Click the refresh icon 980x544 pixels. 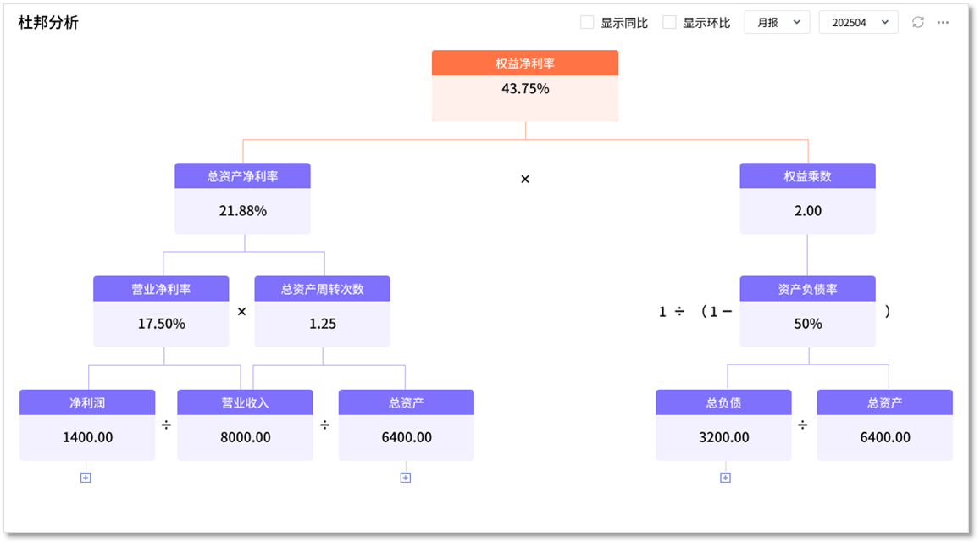pos(918,23)
